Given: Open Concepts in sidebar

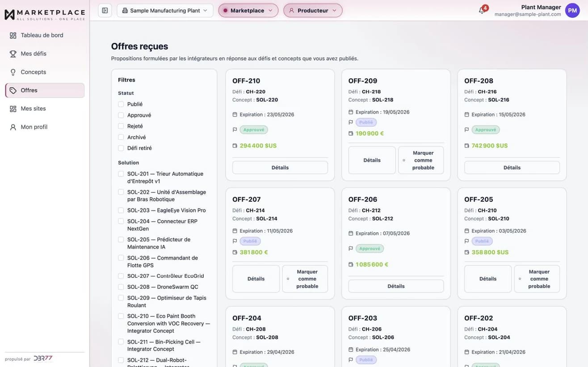Looking at the screenshot, I should 45,72.
